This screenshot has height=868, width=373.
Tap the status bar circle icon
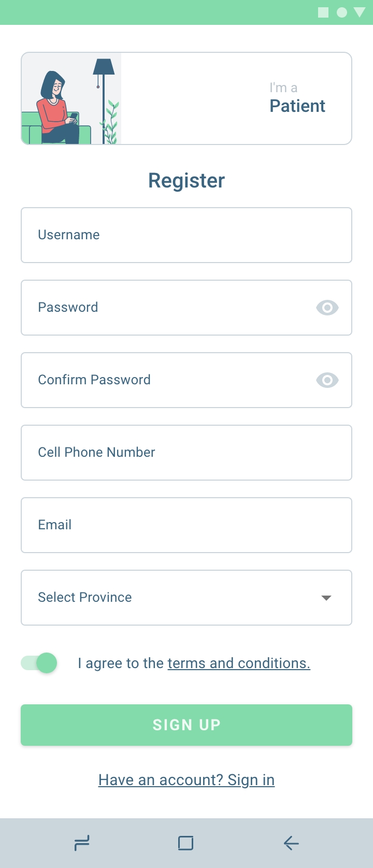pos(342,12)
